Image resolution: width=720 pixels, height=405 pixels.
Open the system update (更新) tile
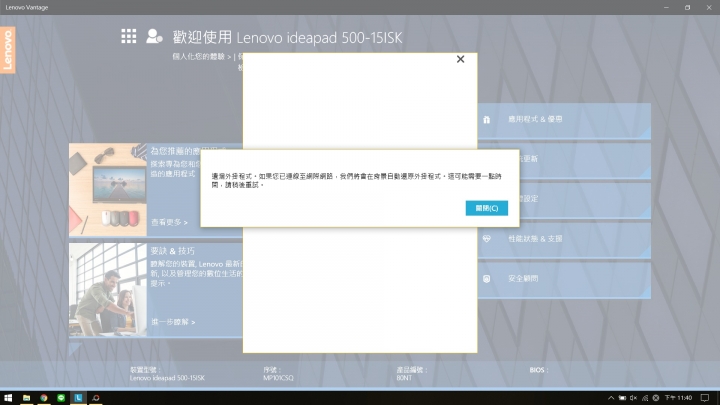[x=585, y=160]
